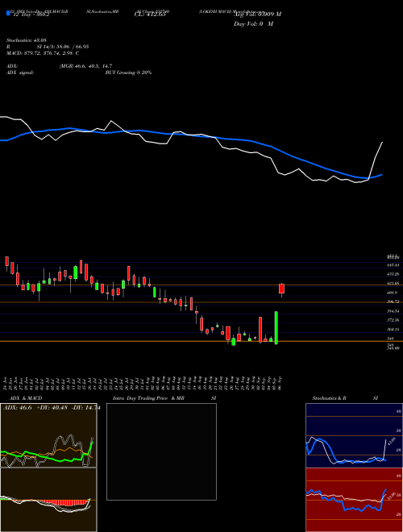Open the blue Stochastics chart panel

[x=354, y=435]
